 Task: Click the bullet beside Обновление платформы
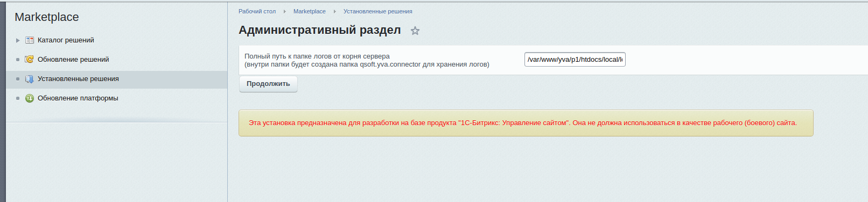tap(18, 98)
